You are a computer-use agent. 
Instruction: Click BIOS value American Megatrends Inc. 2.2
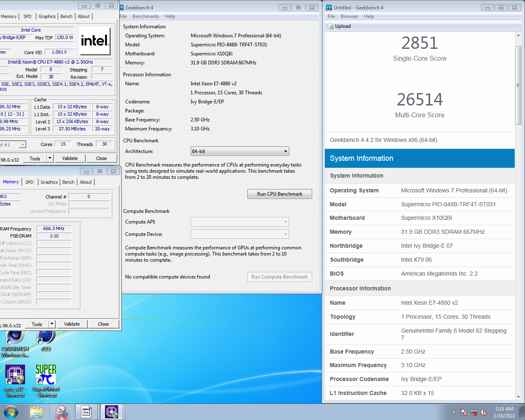[439, 274]
